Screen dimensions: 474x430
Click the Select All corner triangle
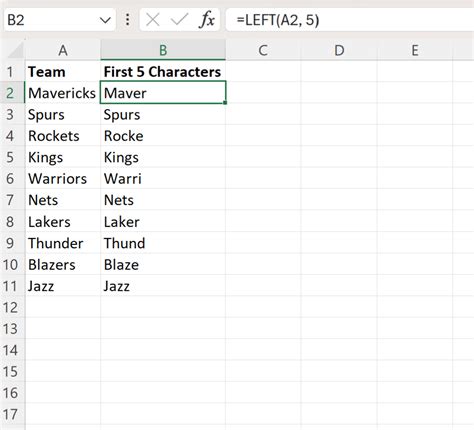(x=16, y=51)
